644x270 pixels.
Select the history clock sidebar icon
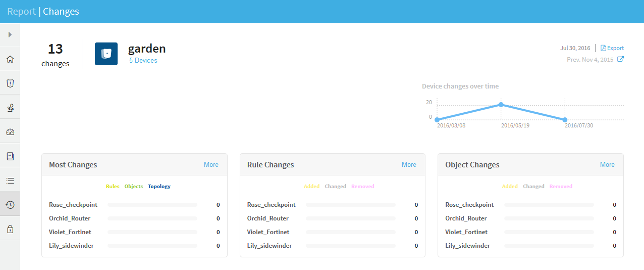tap(10, 205)
